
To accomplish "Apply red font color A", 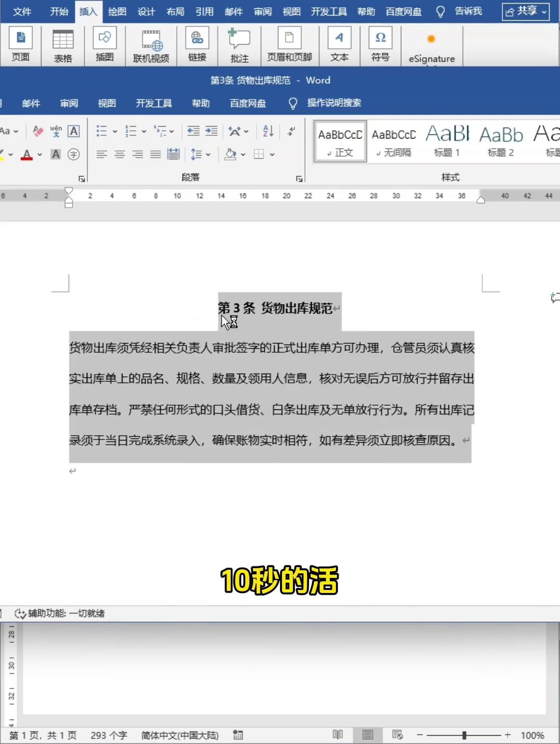I will 26,154.
